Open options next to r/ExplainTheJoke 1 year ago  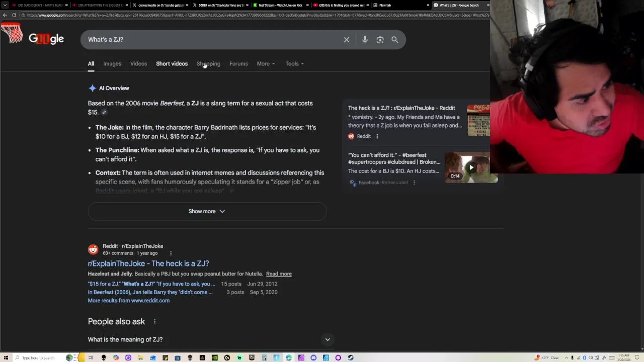point(171,253)
